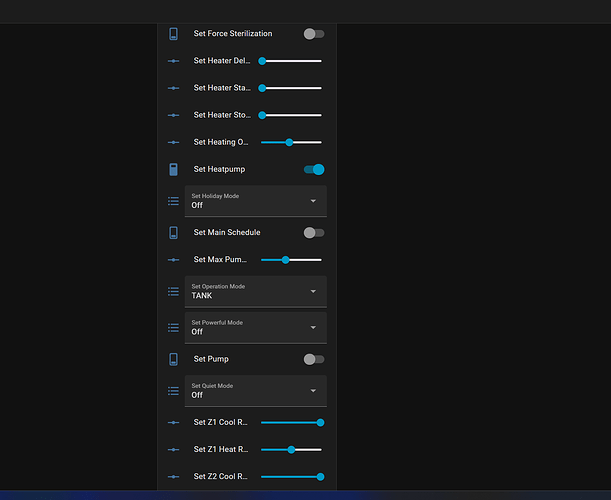
Task: Click the Set Main Schedule device icon
Action: (x=174, y=233)
